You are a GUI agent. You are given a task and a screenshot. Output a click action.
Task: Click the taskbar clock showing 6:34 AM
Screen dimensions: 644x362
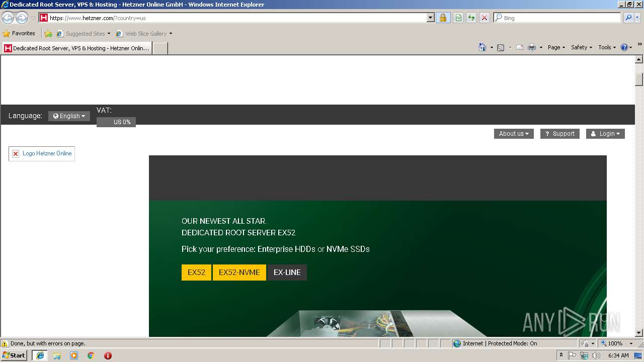618,355
